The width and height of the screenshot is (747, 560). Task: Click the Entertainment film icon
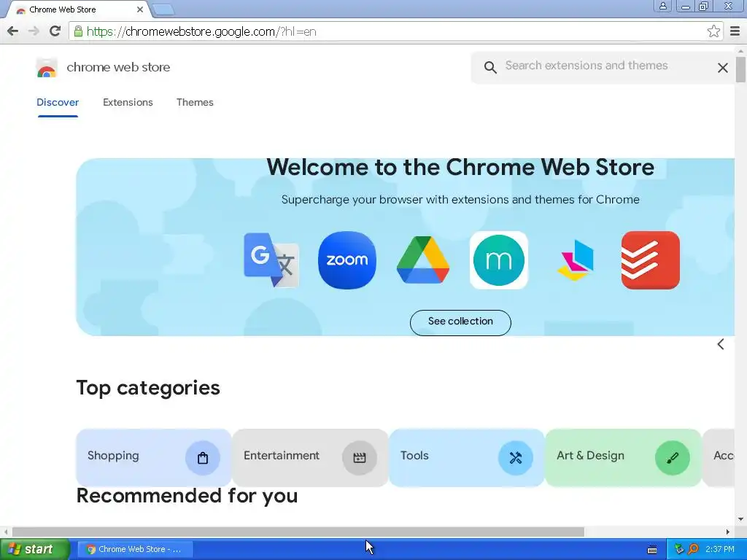pyautogui.click(x=359, y=458)
